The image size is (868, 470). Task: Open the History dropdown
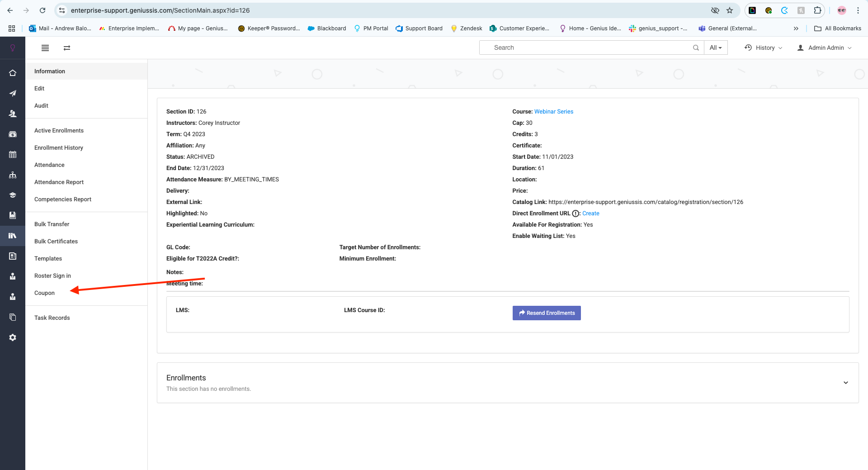(764, 47)
